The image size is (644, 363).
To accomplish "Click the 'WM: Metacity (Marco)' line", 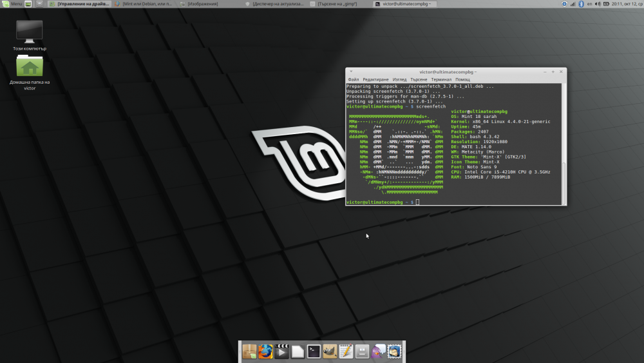I will coord(478,152).
